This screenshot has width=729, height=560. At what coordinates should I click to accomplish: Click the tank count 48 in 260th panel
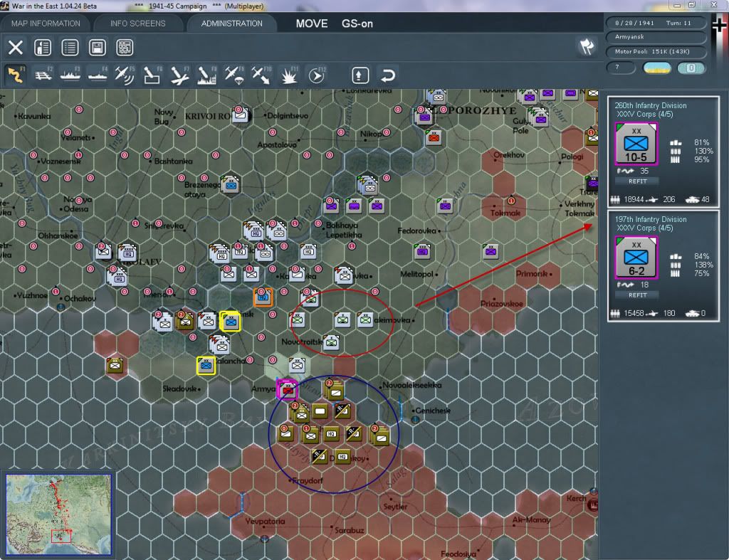tap(706, 199)
